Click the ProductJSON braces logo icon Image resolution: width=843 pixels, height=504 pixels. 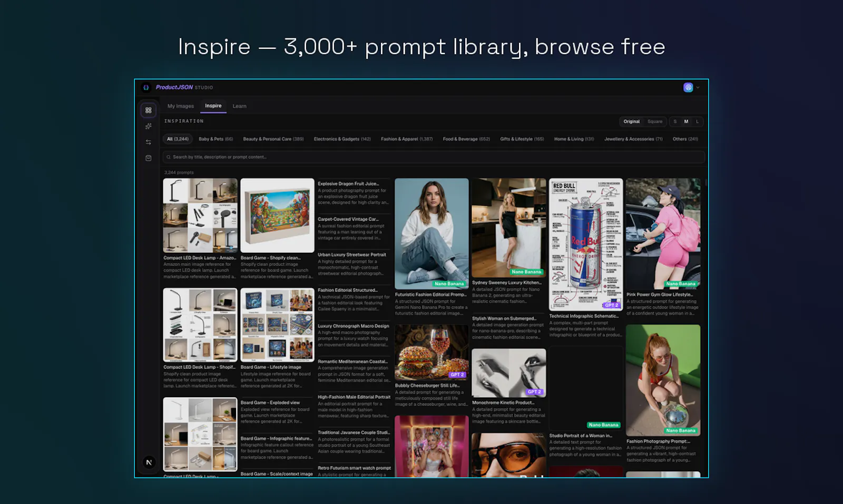(x=146, y=87)
